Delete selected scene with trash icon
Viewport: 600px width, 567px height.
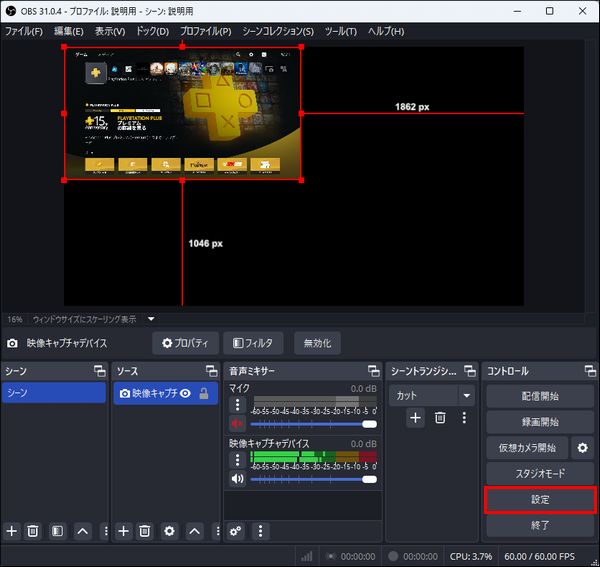point(33,531)
